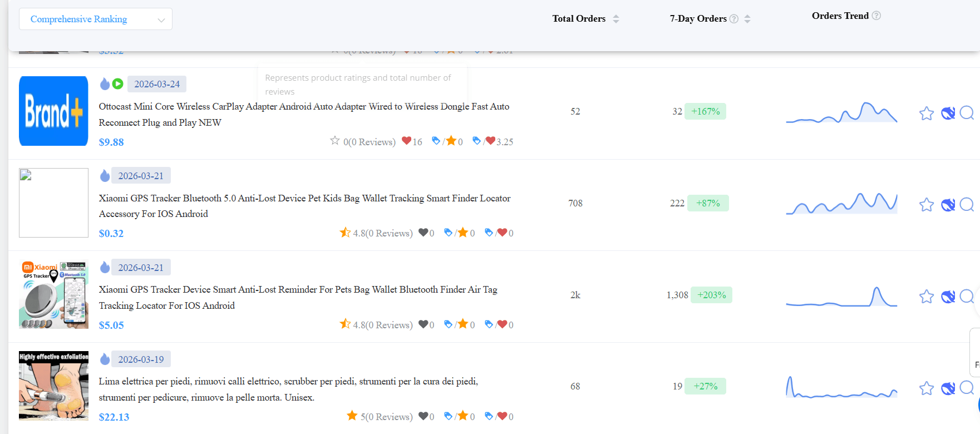Sort by 7-Day Orders column
The image size is (980, 434).
coord(747,19)
